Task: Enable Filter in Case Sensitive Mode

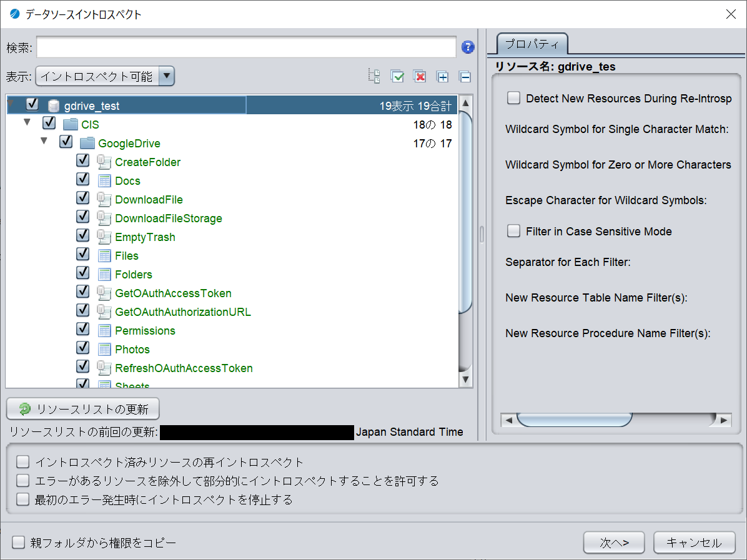Action: point(513,231)
